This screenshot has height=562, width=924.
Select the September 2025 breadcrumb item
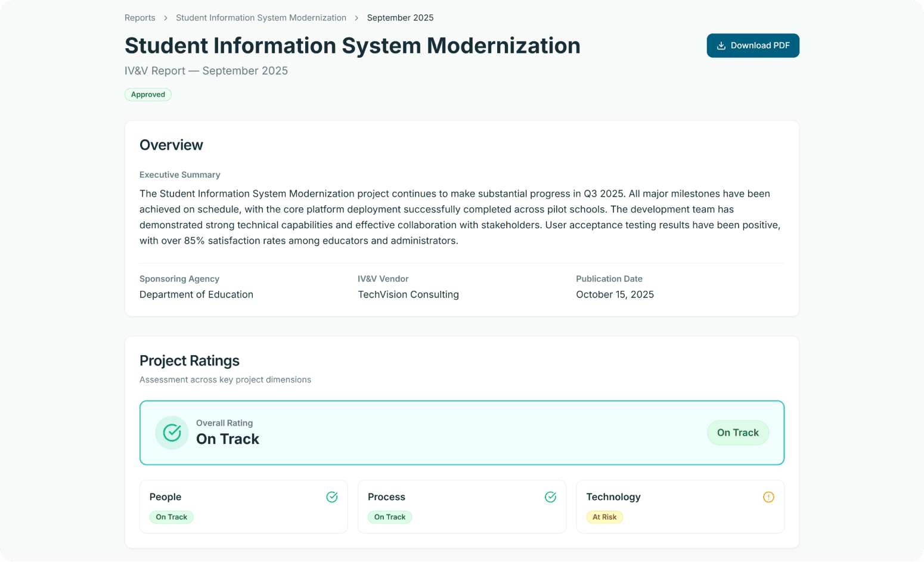point(400,17)
